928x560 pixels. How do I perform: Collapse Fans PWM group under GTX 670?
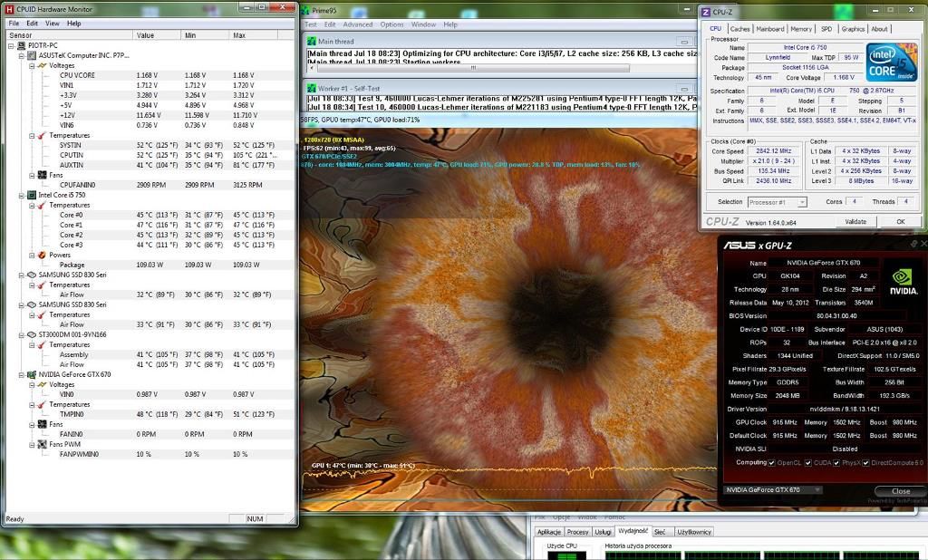coord(32,445)
